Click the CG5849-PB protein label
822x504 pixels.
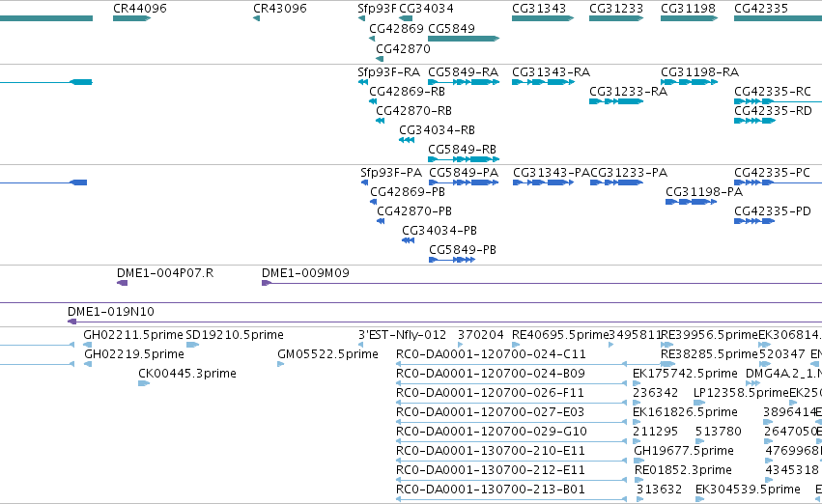463,250
